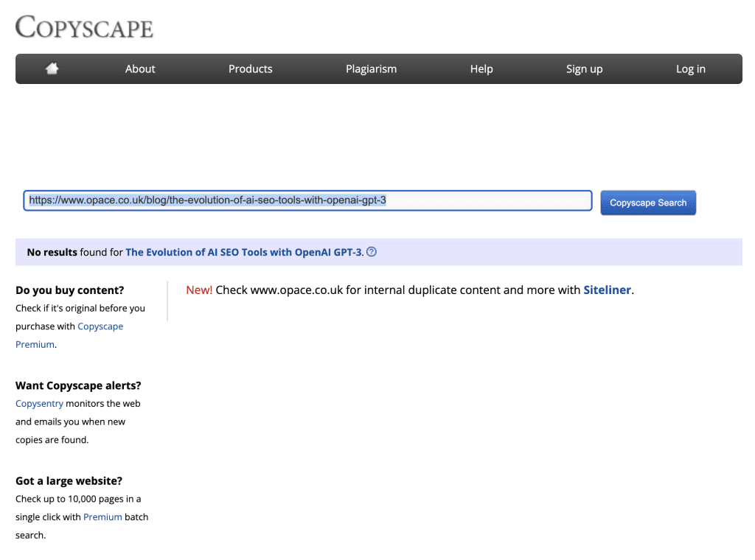Run the Copyscape Search
This screenshot has height=560, width=755.
click(x=647, y=203)
